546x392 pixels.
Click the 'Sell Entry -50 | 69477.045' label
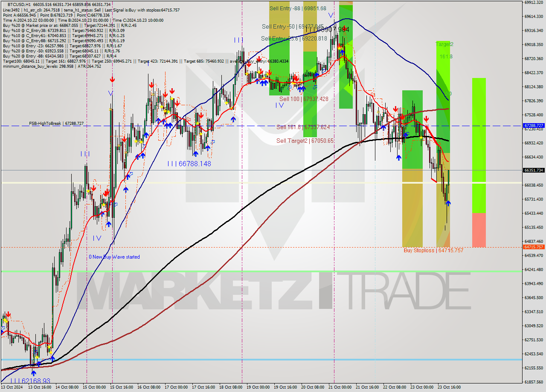pyautogui.click(x=293, y=26)
